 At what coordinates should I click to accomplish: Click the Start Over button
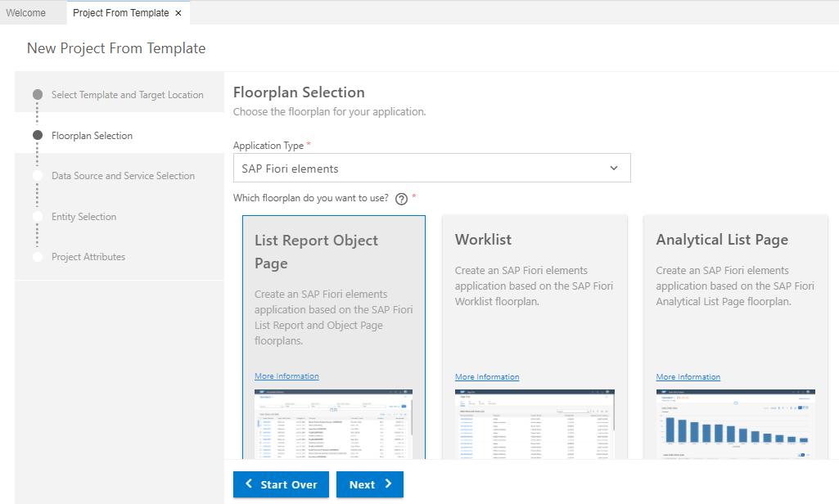tap(281, 484)
